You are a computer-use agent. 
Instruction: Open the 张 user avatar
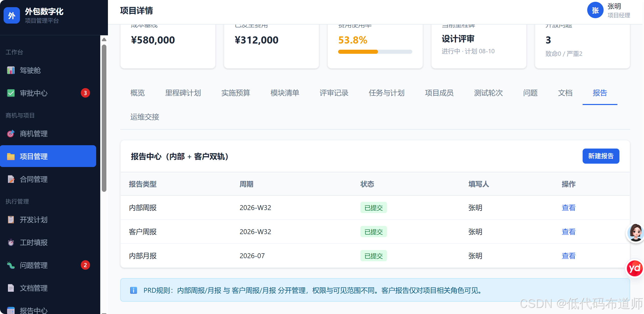coord(595,10)
